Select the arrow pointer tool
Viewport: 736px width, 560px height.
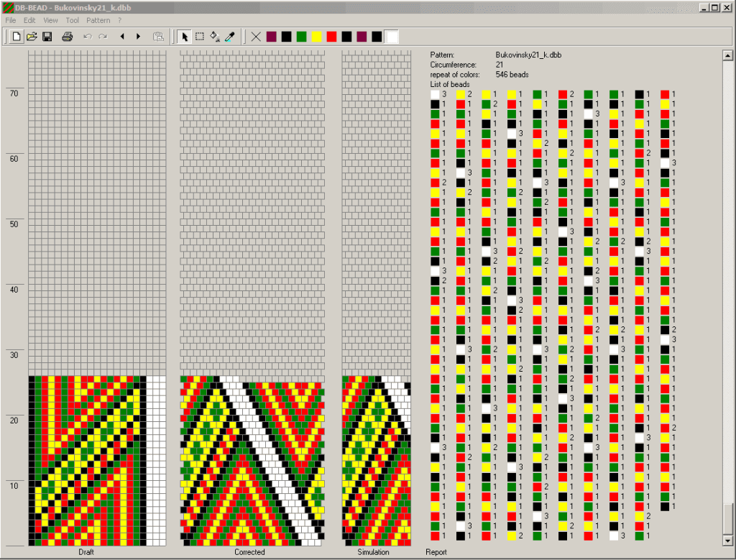185,37
